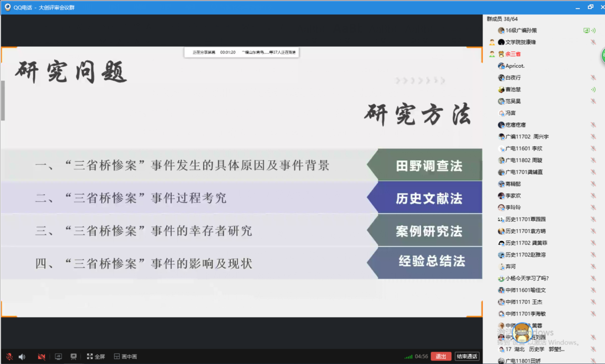This screenshot has height=364, width=605.
Task: Click the green circle floating at right edge
Action: pyautogui.click(x=603, y=56)
